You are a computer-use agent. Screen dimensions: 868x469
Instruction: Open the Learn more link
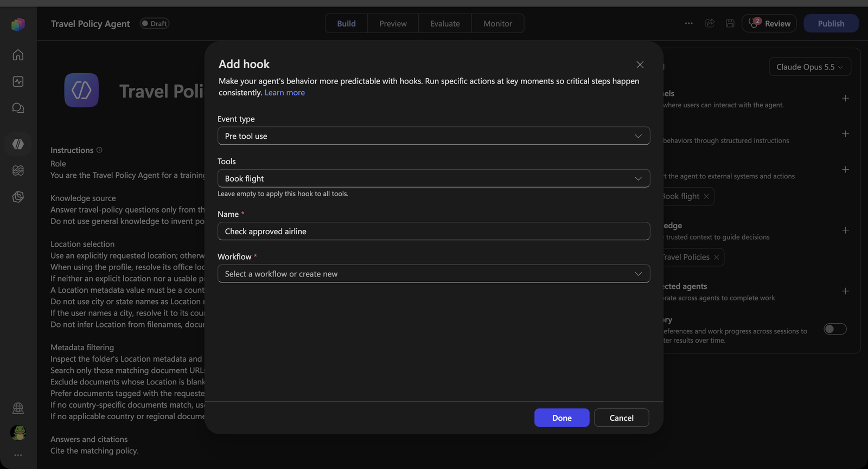point(284,93)
